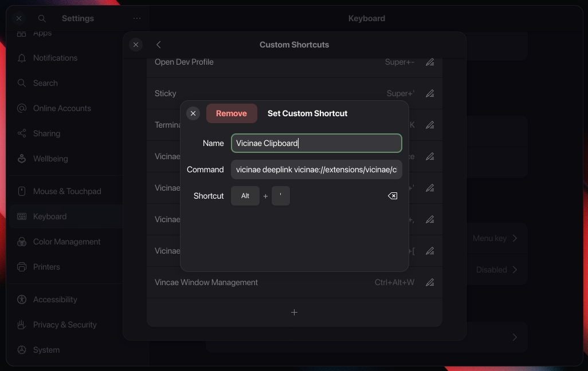Click the Notifications bell icon in sidebar
This screenshot has width=588, height=371.
click(21, 58)
